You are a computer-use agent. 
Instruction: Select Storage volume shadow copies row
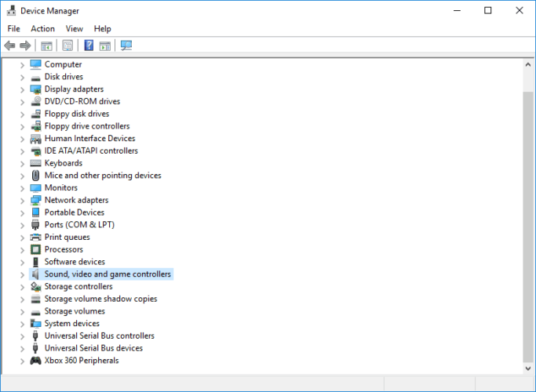pos(100,299)
